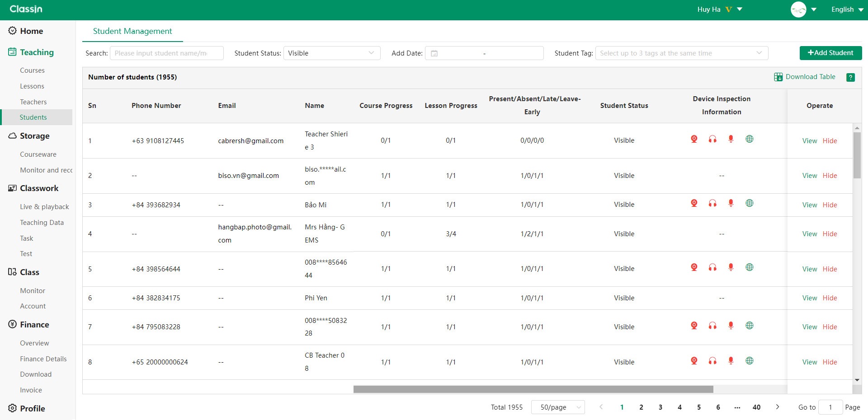Go to next page arrow

tap(778, 407)
